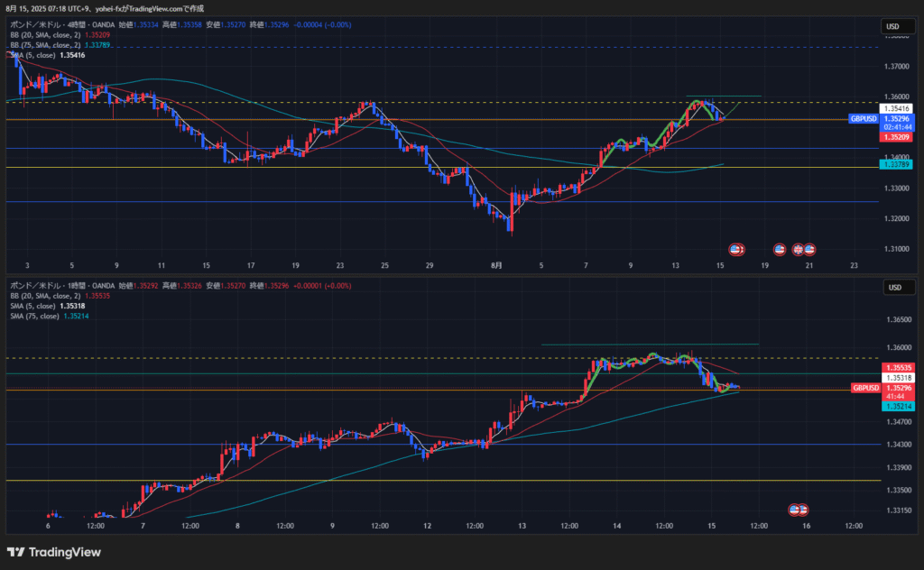This screenshot has height=570, width=924.
Task: Click the economic event icon on 1-hour chart
Action: (x=798, y=509)
